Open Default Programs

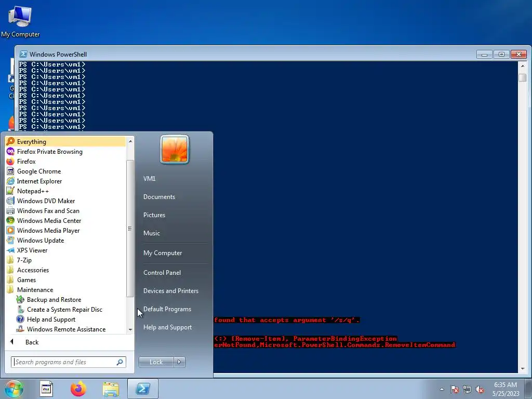167,309
